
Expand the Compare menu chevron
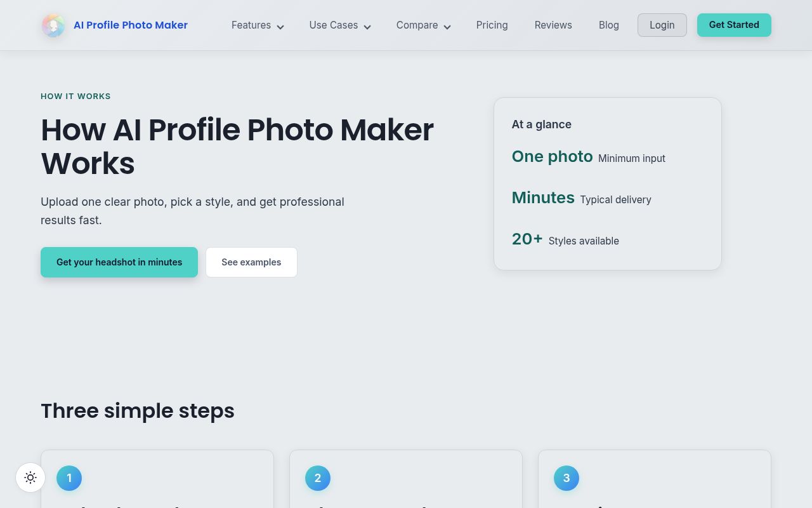447,27
